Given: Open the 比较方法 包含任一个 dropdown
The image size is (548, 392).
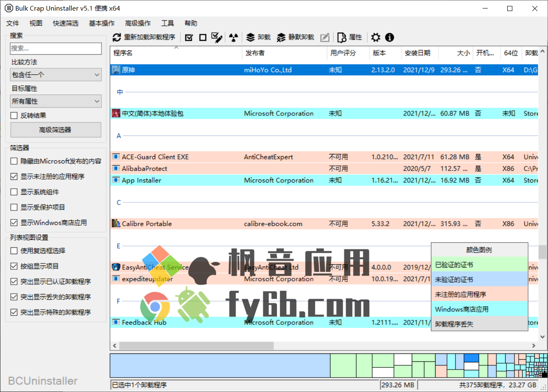Looking at the screenshot, I should point(56,75).
